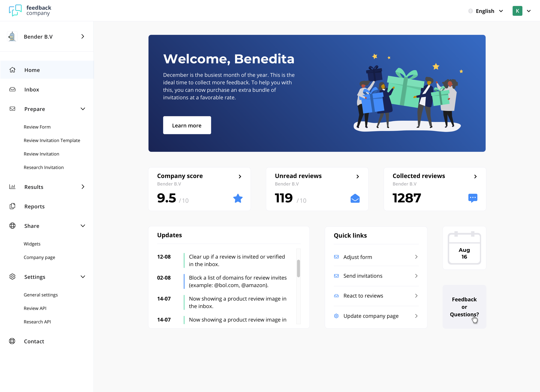The width and height of the screenshot is (540, 392).
Task: Open the Send invitations quick link
Action: pyautogui.click(x=376, y=276)
